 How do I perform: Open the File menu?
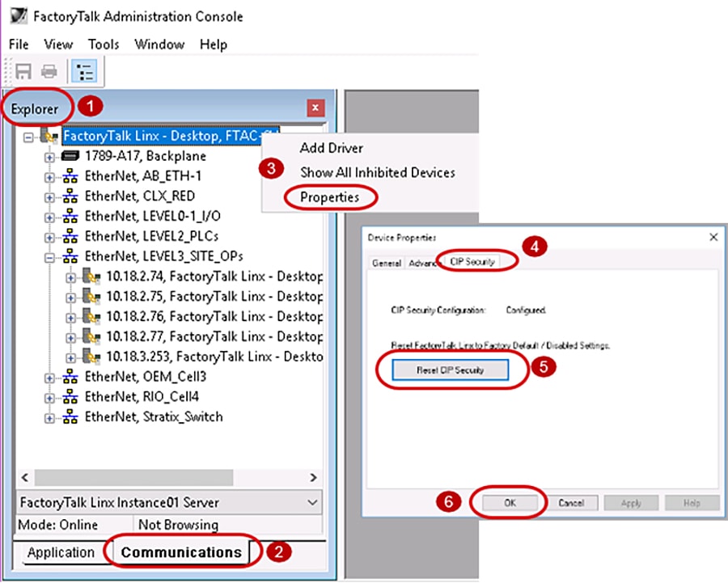(x=19, y=44)
